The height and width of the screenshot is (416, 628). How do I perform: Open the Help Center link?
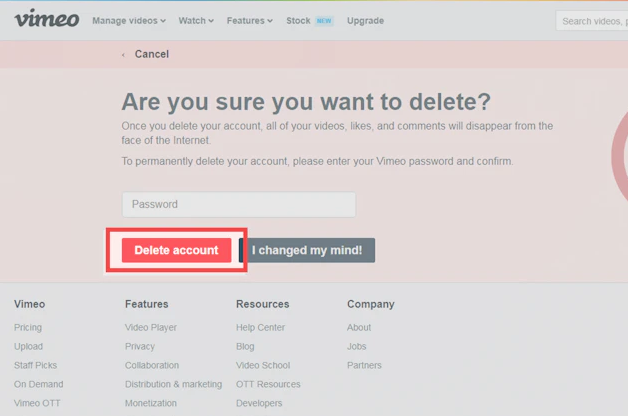click(x=260, y=328)
